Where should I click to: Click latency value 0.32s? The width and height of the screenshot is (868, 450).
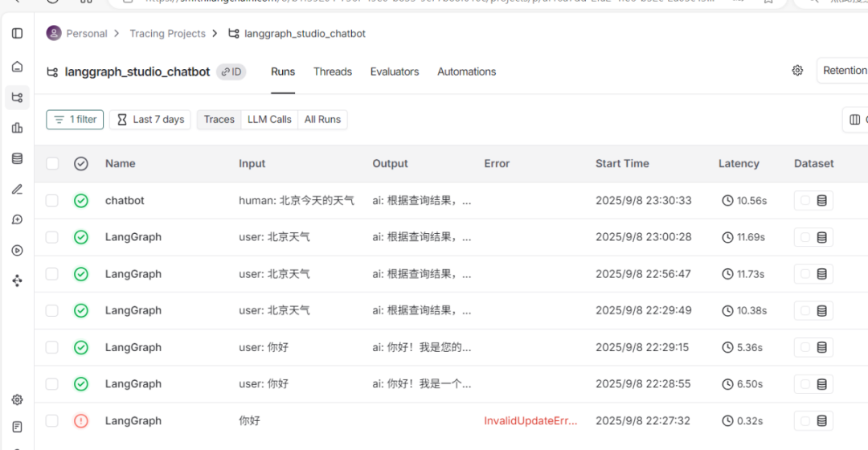click(743, 420)
